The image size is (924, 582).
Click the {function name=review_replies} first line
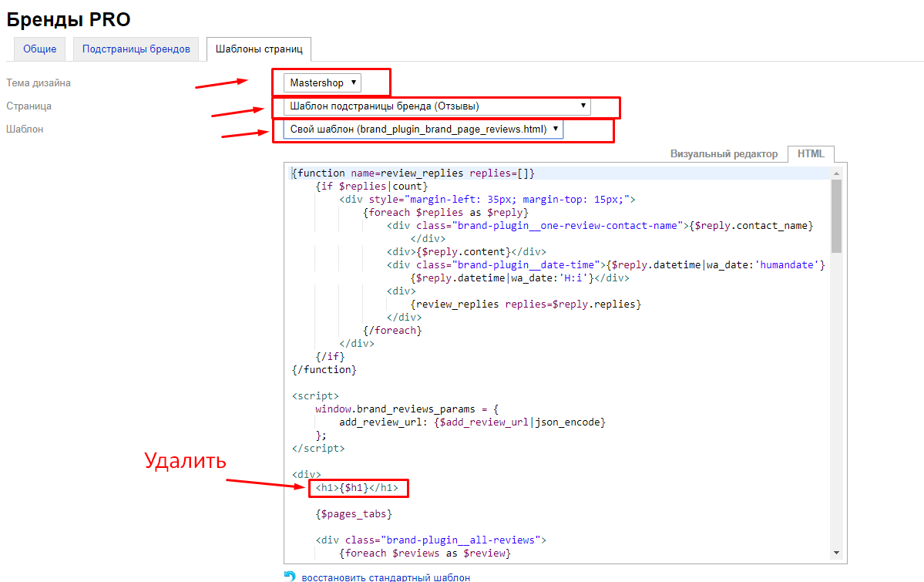point(413,173)
